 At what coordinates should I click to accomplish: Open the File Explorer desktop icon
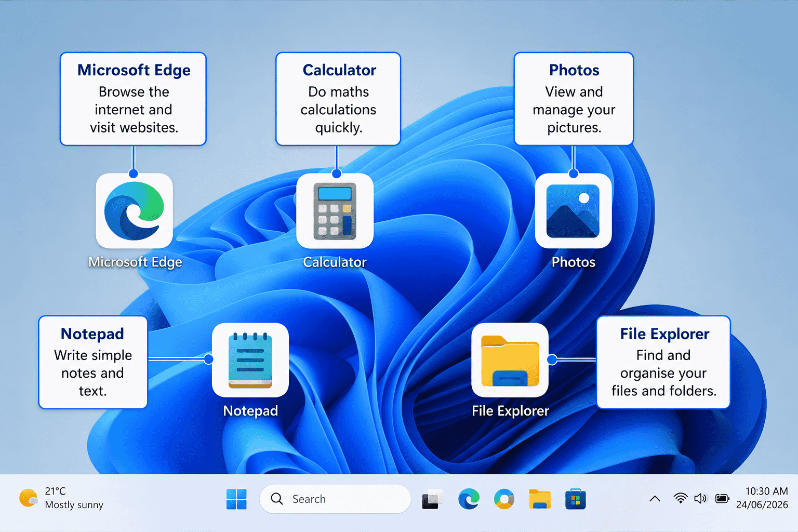pyautogui.click(x=510, y=360)
